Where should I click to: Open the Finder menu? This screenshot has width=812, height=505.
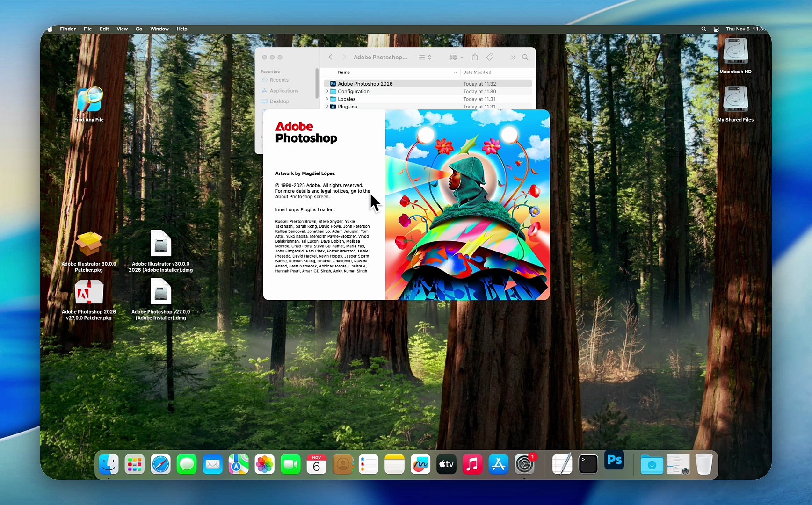(x=68, y=29)
